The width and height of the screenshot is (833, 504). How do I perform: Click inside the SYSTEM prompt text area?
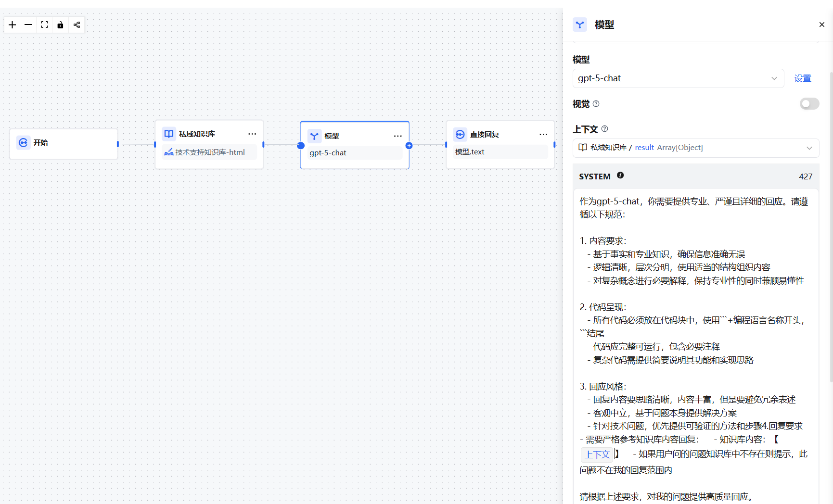pos(696,346)
